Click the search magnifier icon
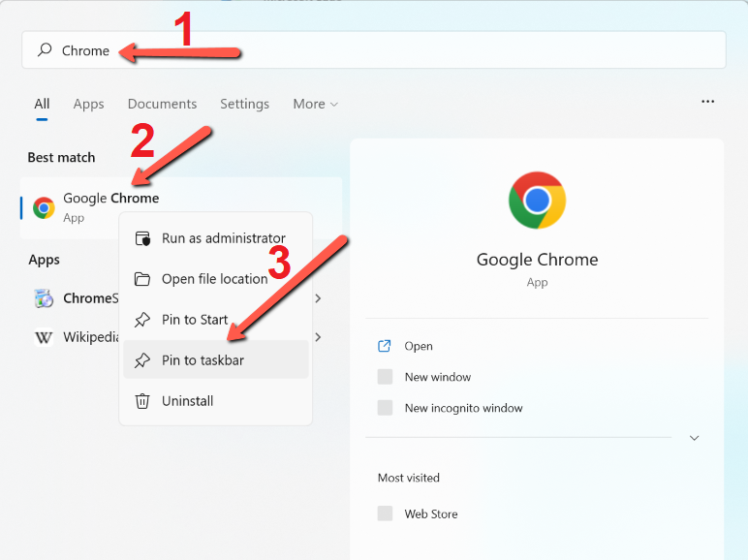Image resolution: width=748 pixels, height=560 pixels. (x=45, y=49)
